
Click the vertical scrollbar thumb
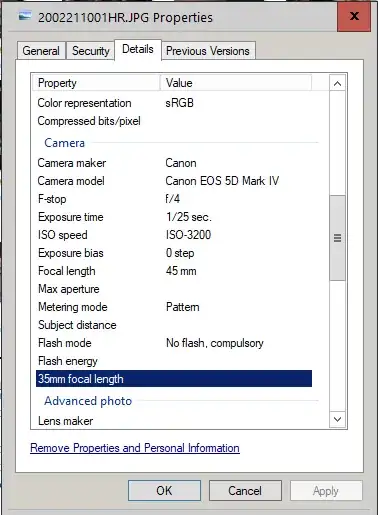pyautogui.click(x=337, y=238)
